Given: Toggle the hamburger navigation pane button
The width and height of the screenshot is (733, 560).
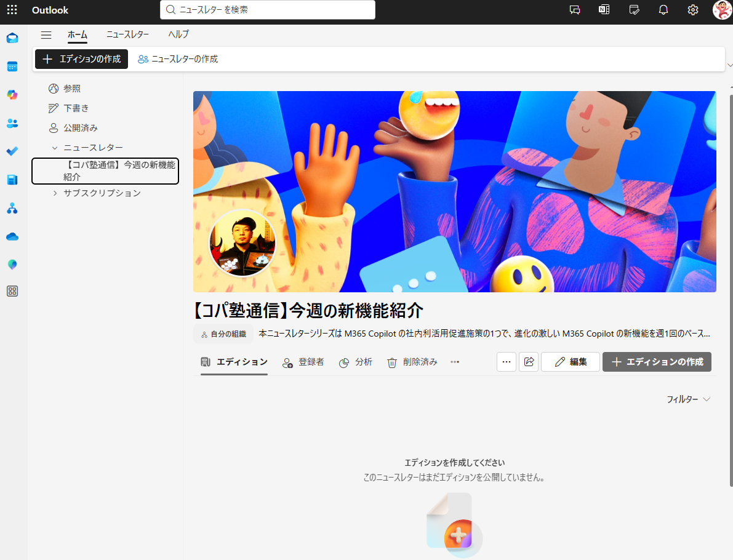Looking at the screenshot, I should click(x=46, y=34).
